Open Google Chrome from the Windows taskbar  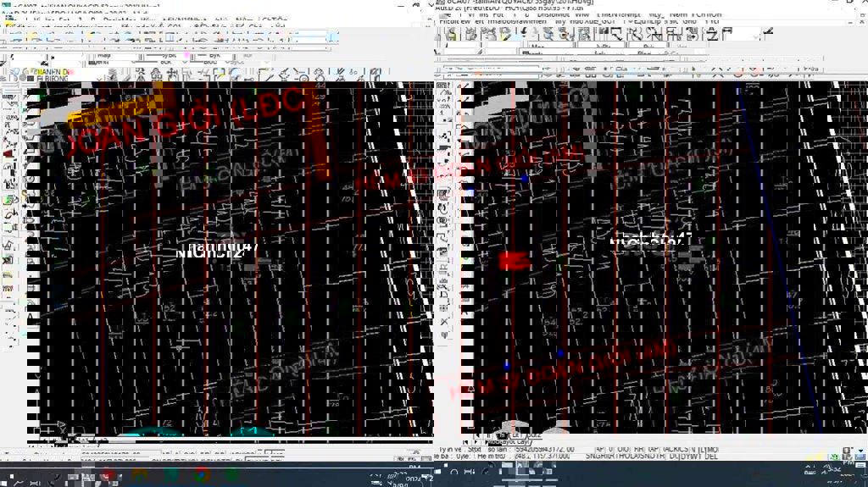(x=202, y=475)
